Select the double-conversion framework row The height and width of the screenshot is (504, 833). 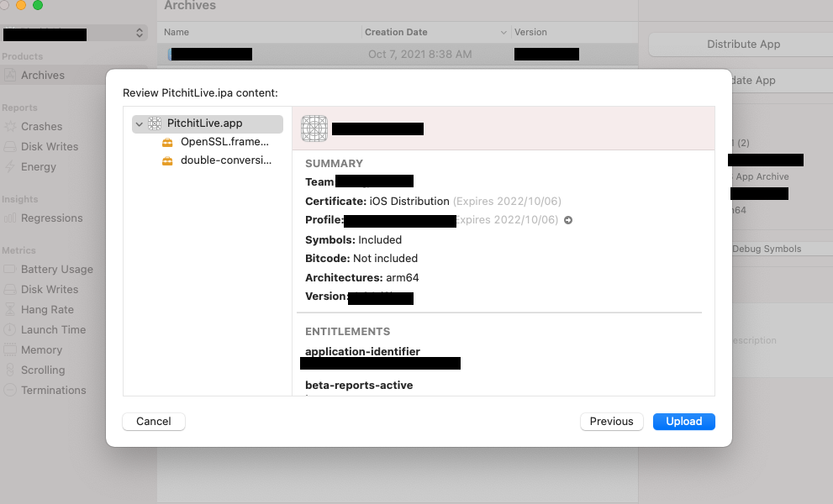[217, 160]
